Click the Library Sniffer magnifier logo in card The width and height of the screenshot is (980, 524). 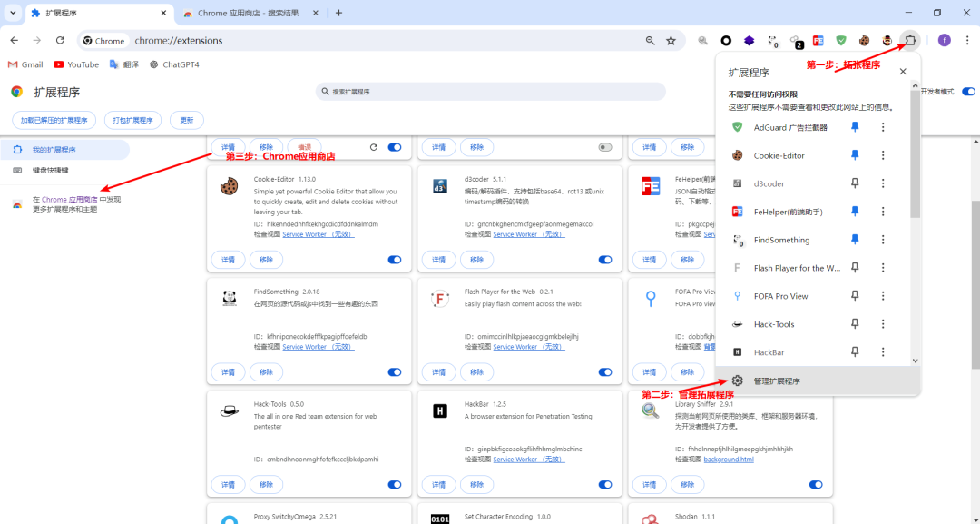pyautogui.click(x=650, y=410)
